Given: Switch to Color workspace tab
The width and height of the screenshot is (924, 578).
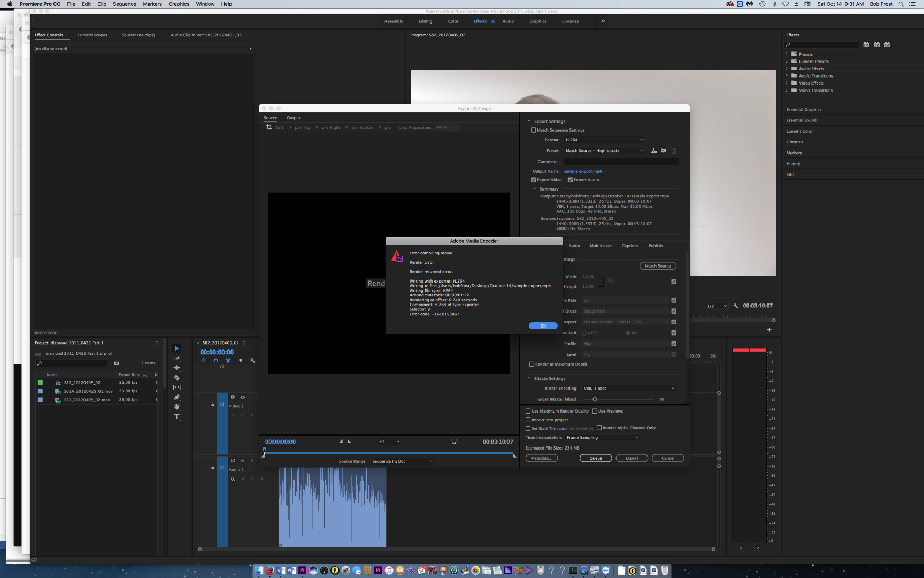Looking at the screenshot, I should pos(453,21).
